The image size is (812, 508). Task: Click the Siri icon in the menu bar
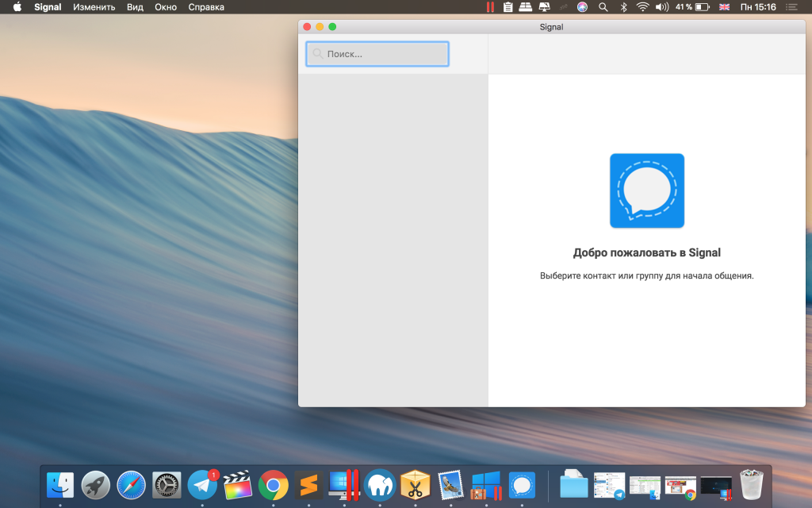(583, 7)
